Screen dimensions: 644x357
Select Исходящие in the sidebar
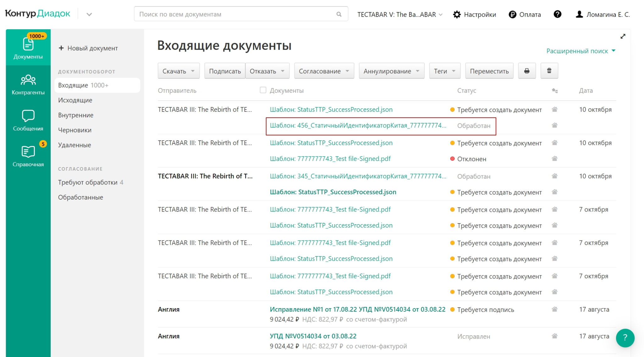(75, 100)
